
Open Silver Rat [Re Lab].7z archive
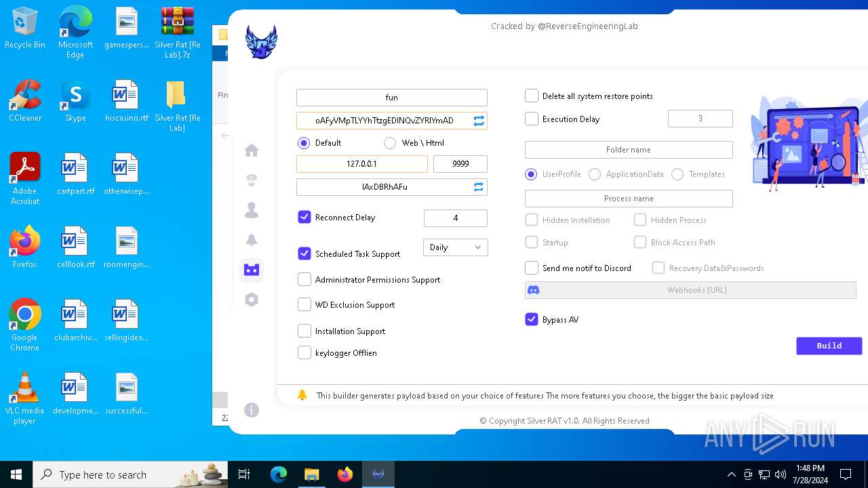point(177,33)
